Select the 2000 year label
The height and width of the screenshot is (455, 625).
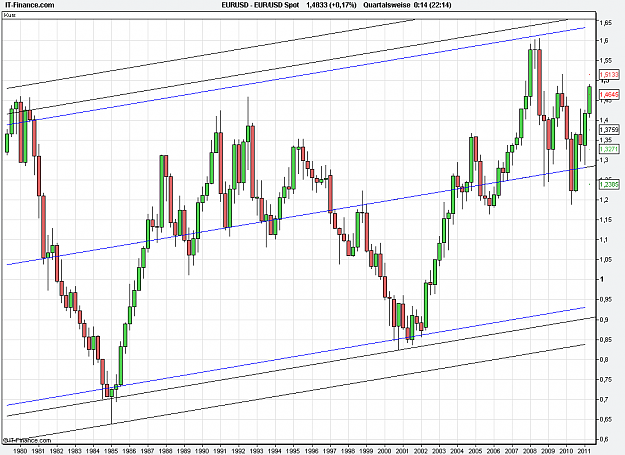click(385, 451)
